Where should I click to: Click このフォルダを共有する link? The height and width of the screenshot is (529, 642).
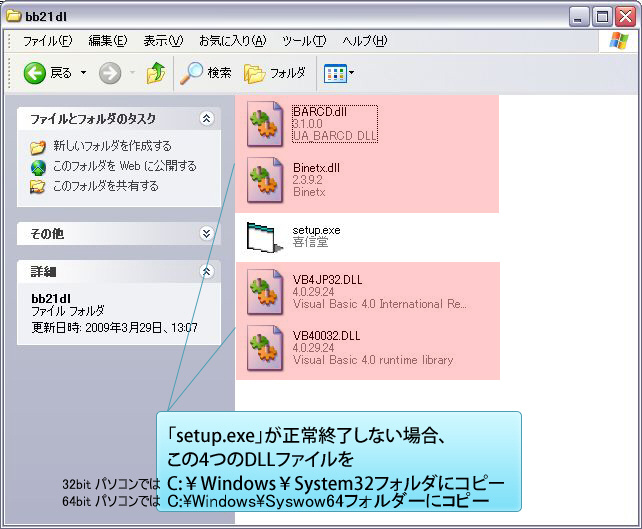pos(106,186)
